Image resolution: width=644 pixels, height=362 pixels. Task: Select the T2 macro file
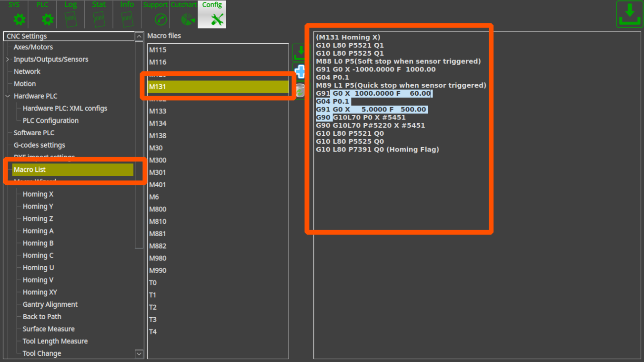(x=153, y=307)
